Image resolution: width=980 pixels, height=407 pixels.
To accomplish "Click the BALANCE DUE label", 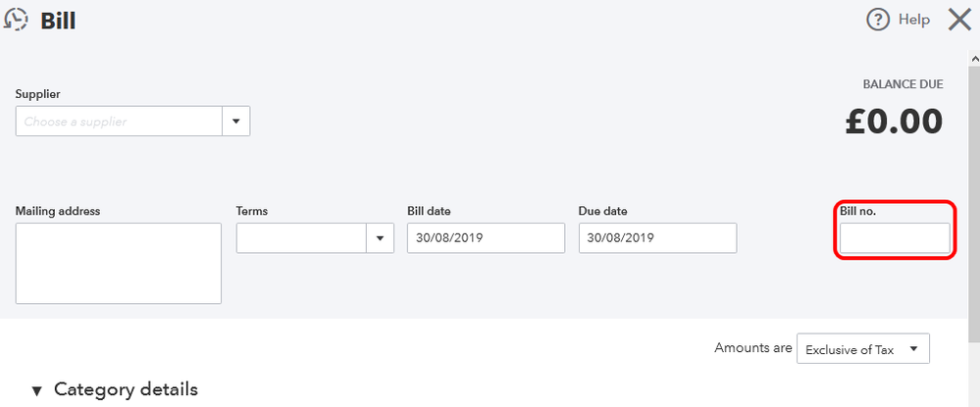I will (x=903, y=85).
